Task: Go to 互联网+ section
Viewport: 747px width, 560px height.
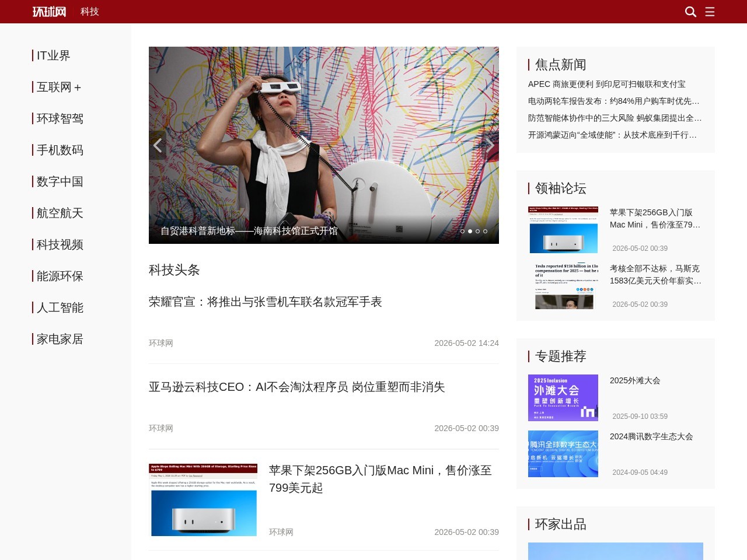Action: coord(60,87)
